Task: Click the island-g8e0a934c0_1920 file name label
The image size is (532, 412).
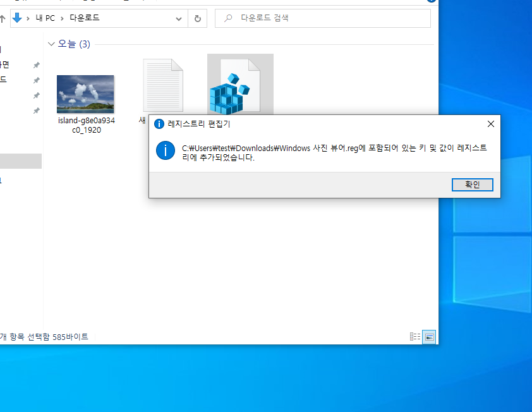Action: (x=87, y=125)
